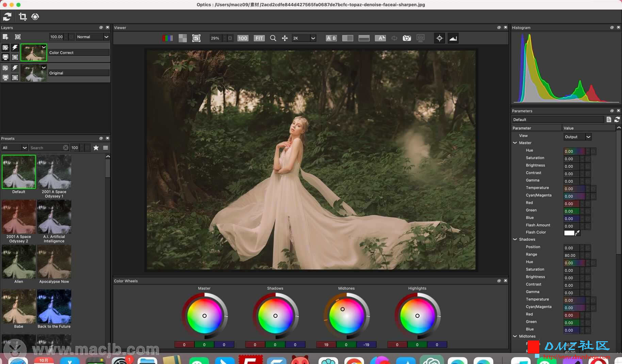Click the Parameter column header
The width and height of the screenshot is (622, 364).
536,128
